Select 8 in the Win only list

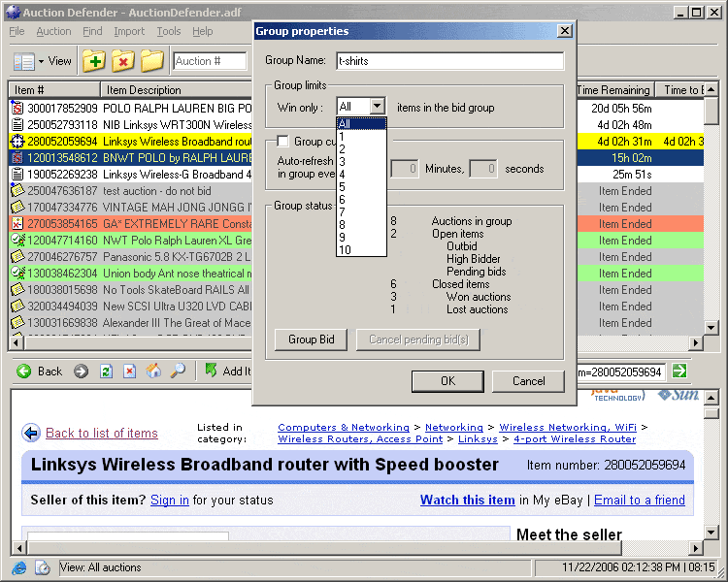(361, 225)
